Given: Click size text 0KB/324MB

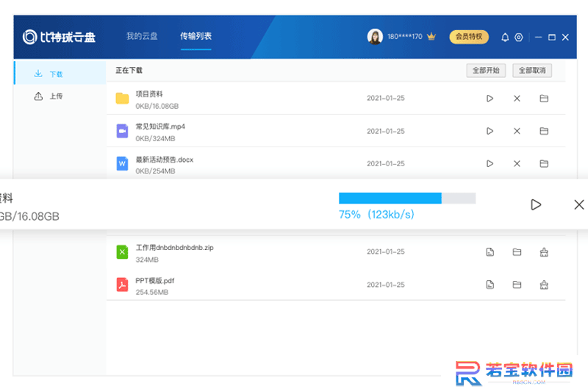Looking at the screenshot, I should (x=155, y=138).
